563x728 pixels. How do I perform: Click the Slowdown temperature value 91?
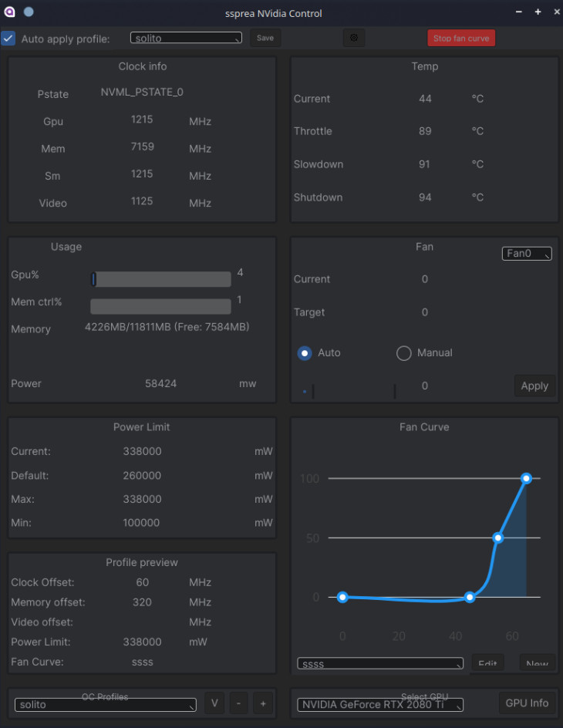tap(424, 164)
